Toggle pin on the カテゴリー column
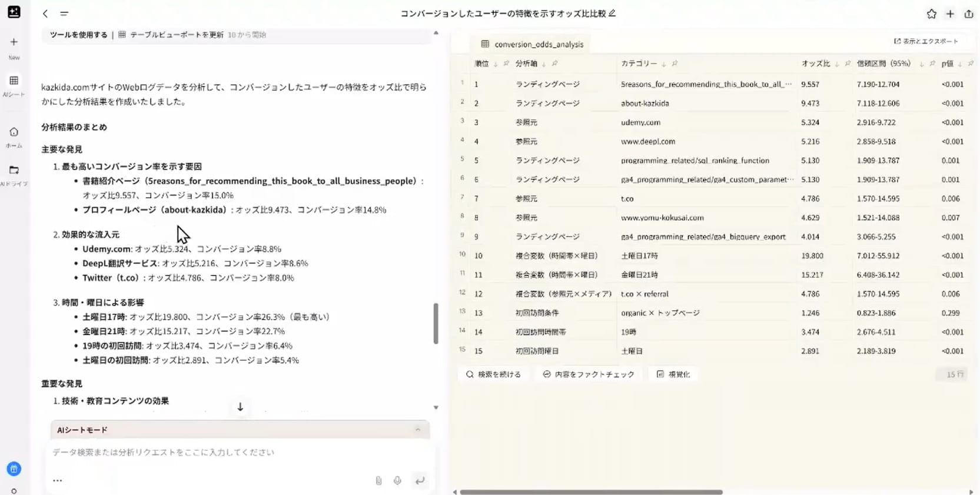The height and width of the screenshot is (495, 980). [675, 64]
